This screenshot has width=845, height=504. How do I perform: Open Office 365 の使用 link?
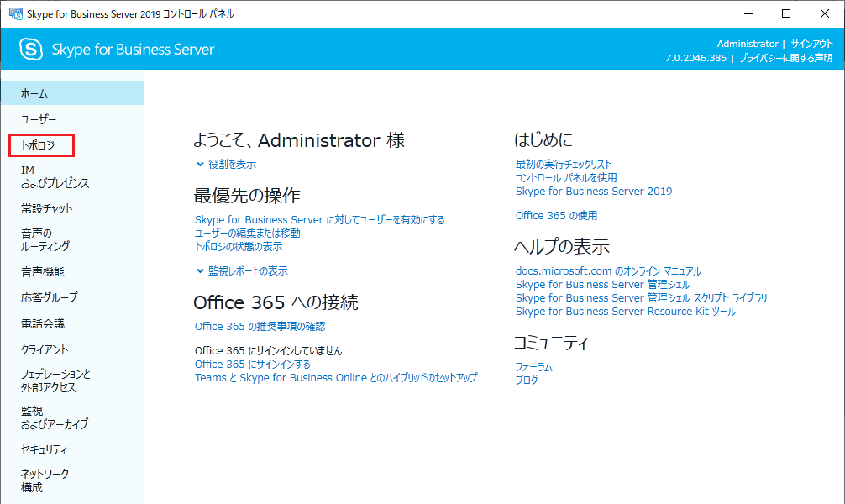click(556, 216)
